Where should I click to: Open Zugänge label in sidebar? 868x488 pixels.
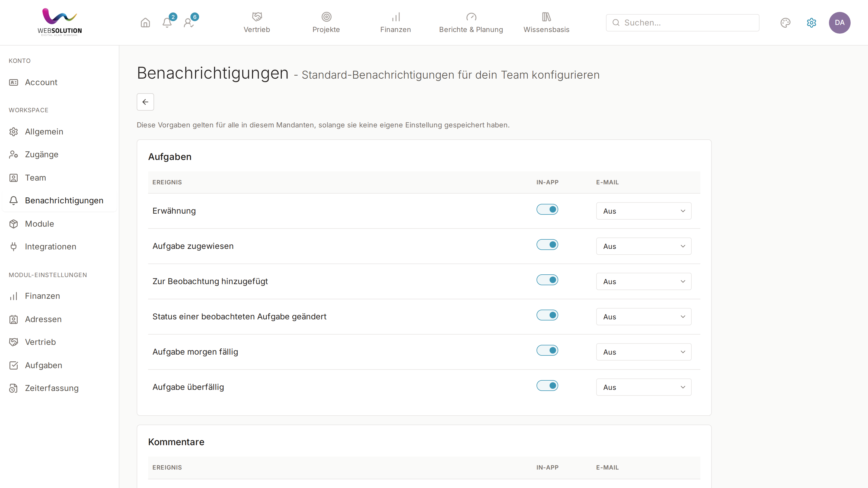[x=42, y=155]
